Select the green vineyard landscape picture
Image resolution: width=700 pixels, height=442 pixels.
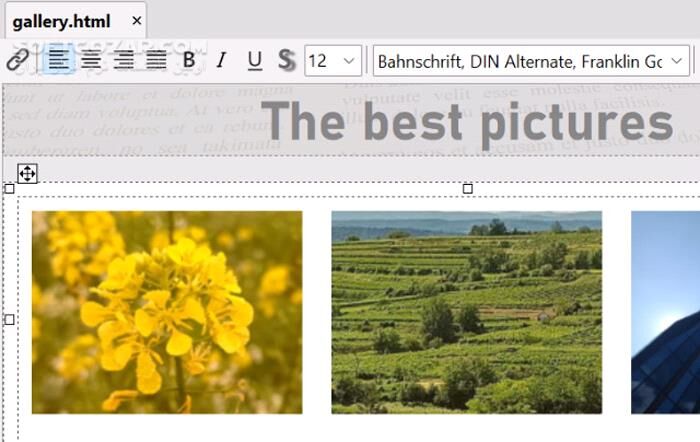coord(466,312)
